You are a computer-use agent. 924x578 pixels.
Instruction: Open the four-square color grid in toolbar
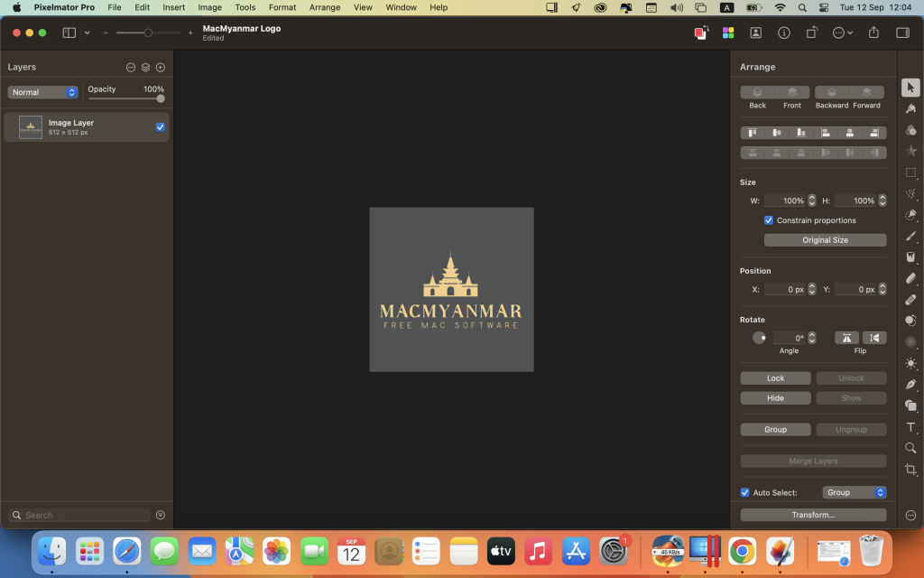(728, 33)
